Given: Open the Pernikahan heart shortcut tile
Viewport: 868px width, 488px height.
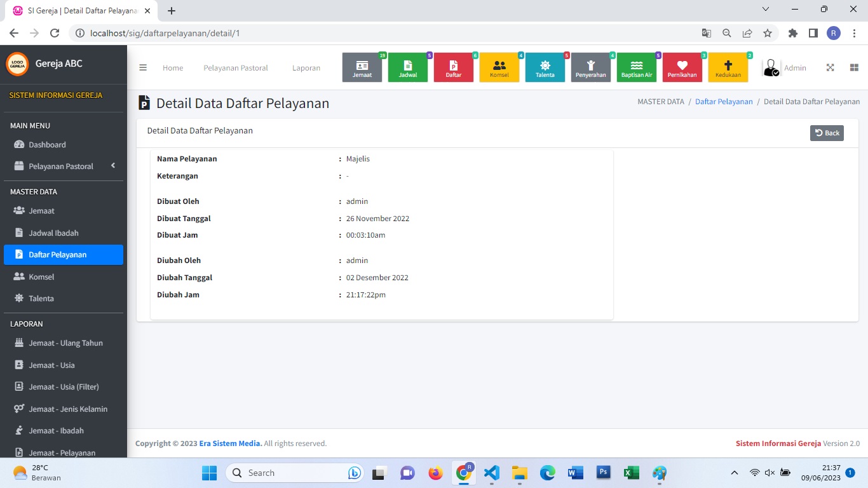Looking at the screenshot, I should 682,68.
